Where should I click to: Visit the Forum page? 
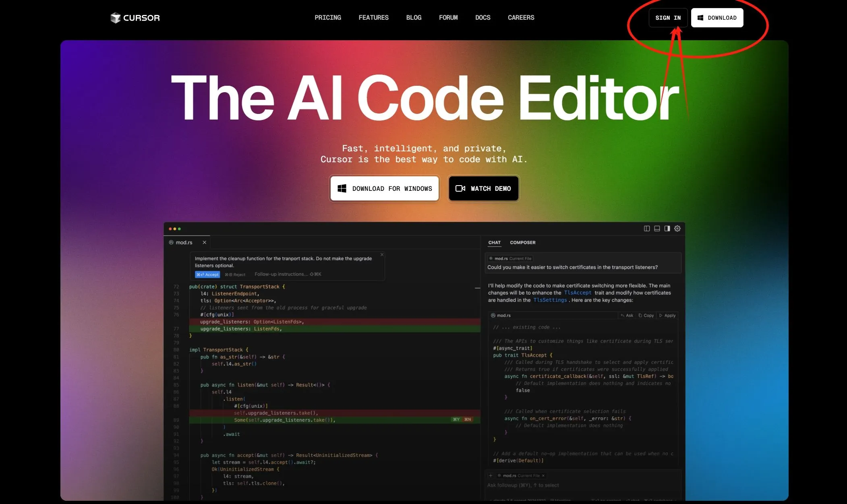(x=448, y=18)
